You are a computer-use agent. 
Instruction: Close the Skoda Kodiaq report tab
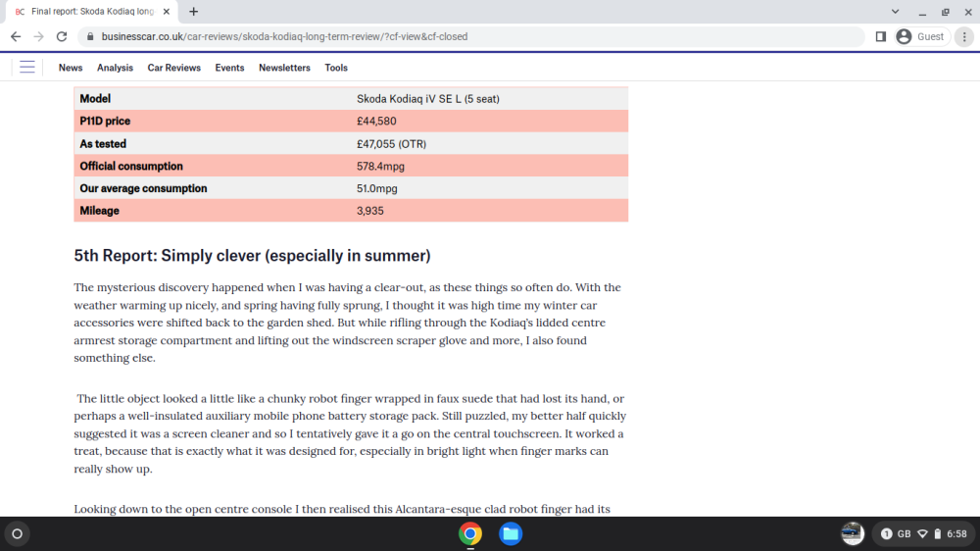(167, 11)
